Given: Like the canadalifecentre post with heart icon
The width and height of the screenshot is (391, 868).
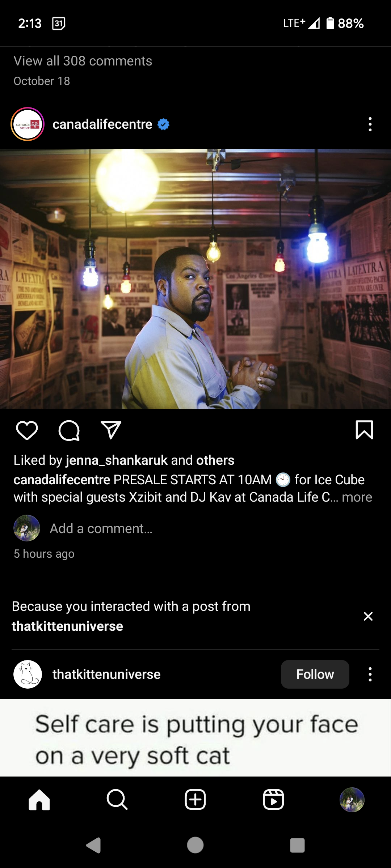Looking at the screenshot, I should 27,430.
